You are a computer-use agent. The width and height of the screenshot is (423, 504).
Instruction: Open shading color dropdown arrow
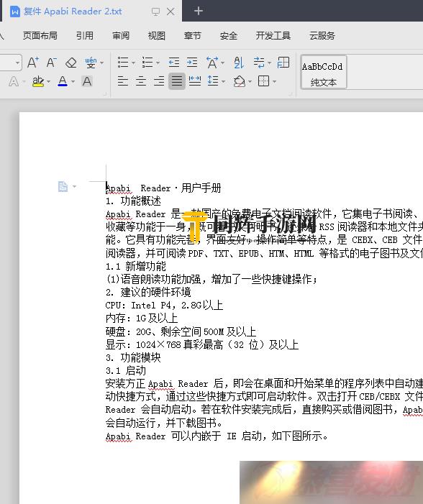coord(250,82)
